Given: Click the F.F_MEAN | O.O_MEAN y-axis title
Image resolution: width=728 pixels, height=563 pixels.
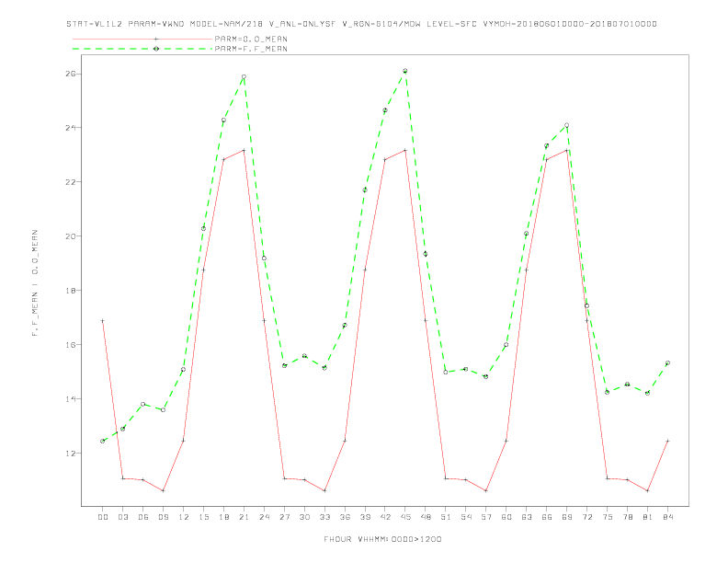Looking at the screenshot, I should [x=35, y=283].
